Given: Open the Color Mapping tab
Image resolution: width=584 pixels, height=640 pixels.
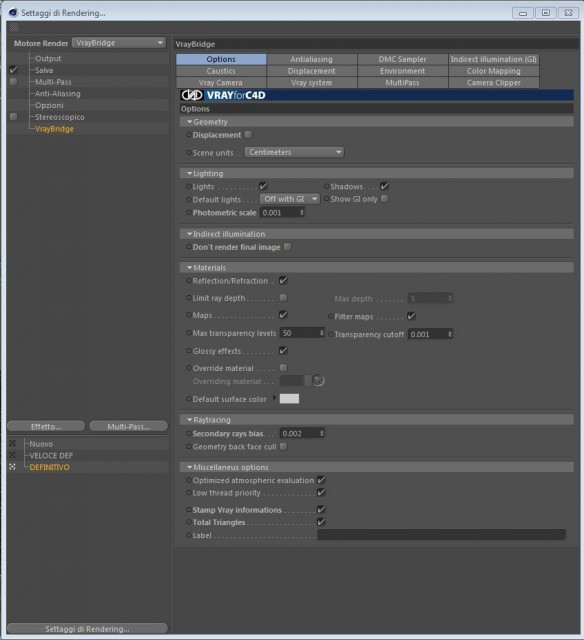Looking at the screenshot, I should (x=493, y=71).
